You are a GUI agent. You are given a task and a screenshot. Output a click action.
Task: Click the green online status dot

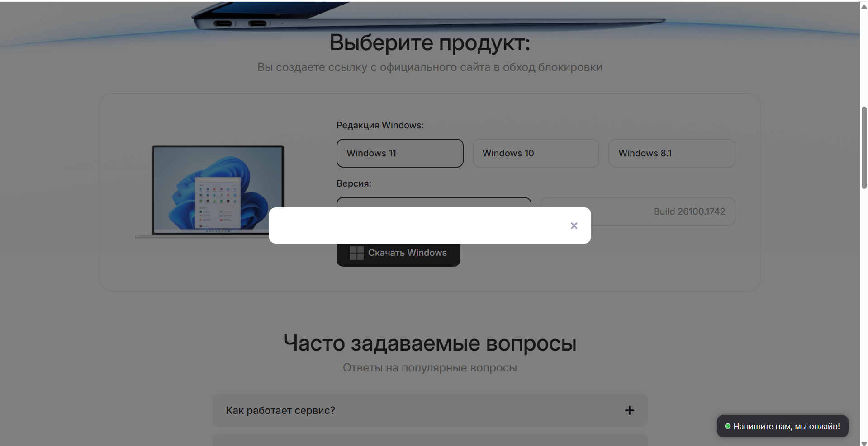(x=727, y=426)
